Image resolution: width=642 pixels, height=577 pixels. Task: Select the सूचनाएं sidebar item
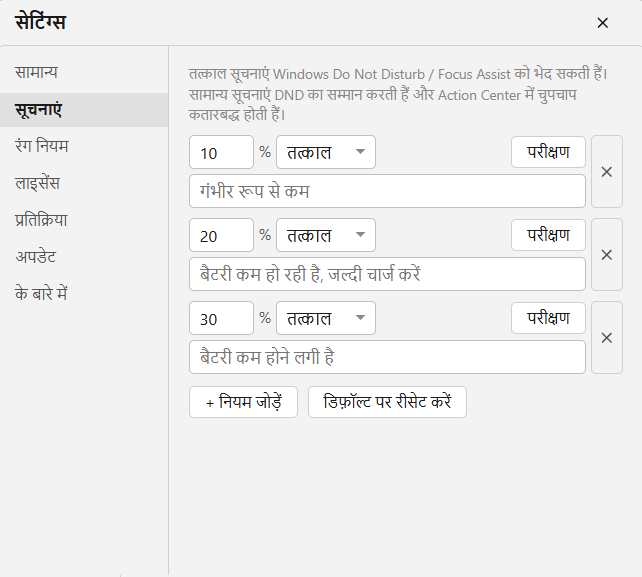[84, 110]
